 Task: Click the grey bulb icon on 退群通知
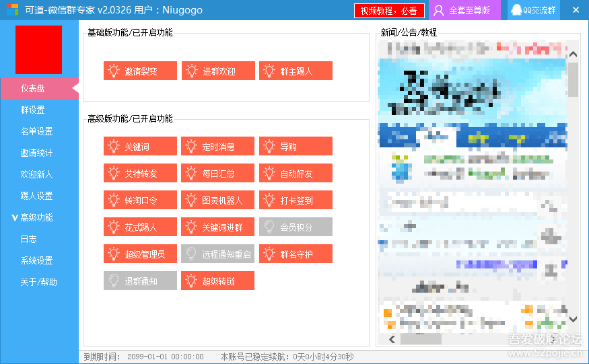(114, 281)
